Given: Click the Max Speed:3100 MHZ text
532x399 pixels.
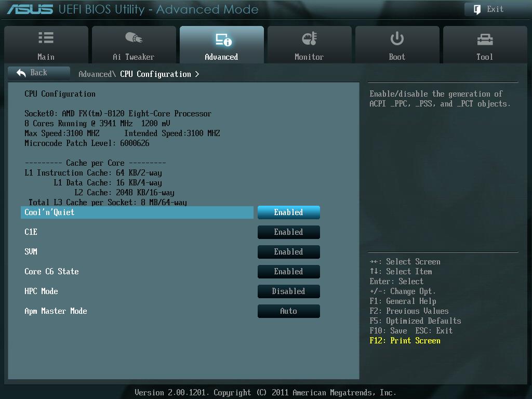Looking at the screenshot, I should click(x=62, y=134).
